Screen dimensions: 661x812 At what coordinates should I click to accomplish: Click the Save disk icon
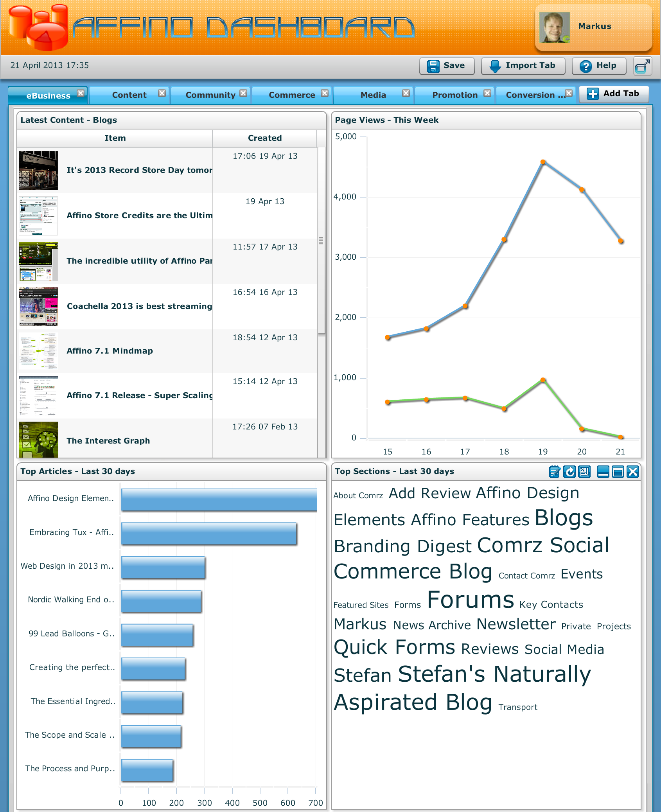point(433,66)
